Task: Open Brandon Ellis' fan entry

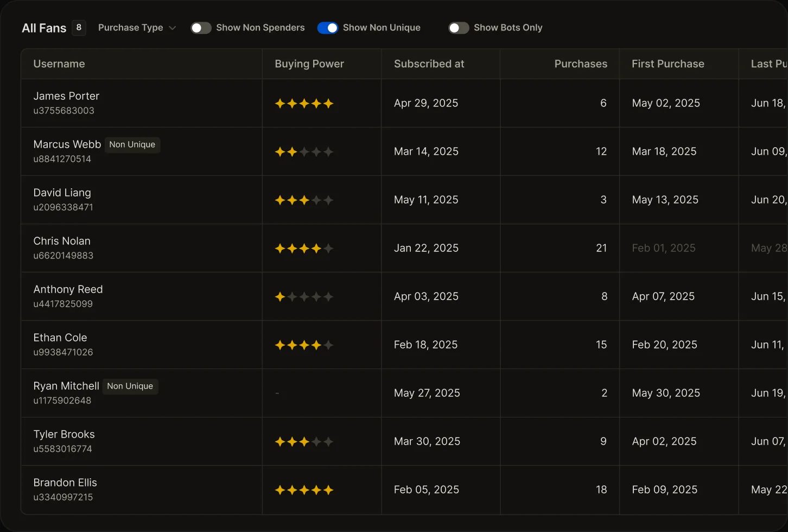Action: (x=65, y=483)
